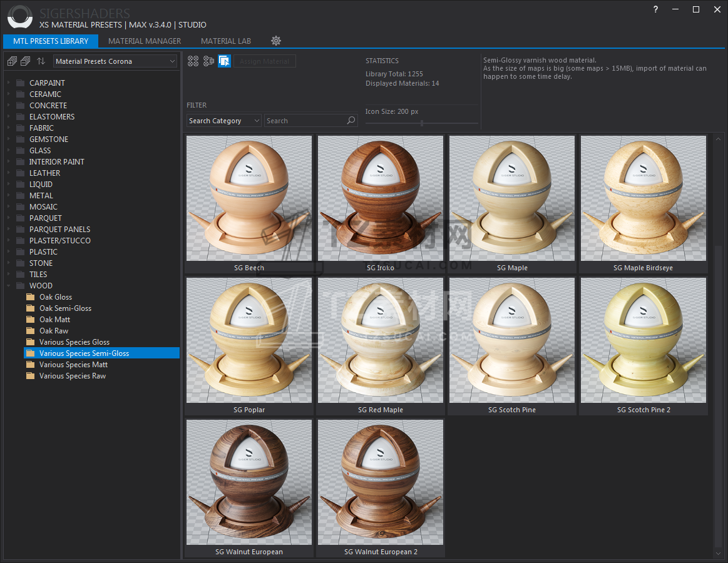Expand the CONCRETE category arrow
728x563 pixels.
tap(8, 105)
